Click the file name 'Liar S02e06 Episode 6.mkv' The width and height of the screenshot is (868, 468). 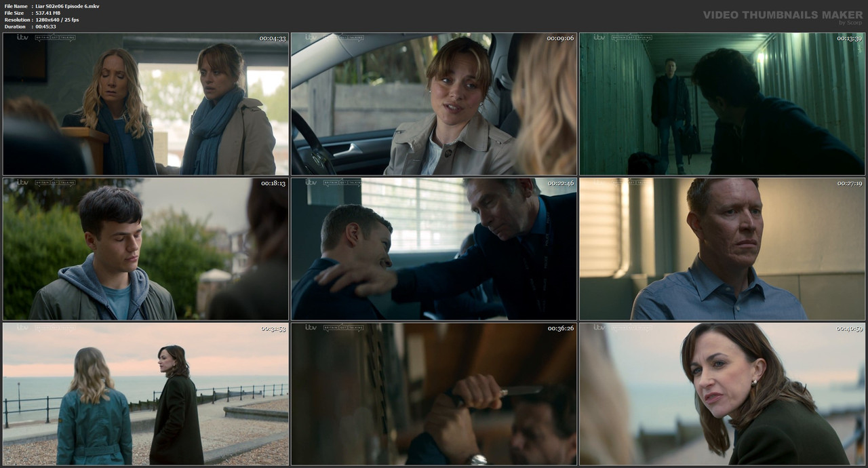[x=66, y=6]
